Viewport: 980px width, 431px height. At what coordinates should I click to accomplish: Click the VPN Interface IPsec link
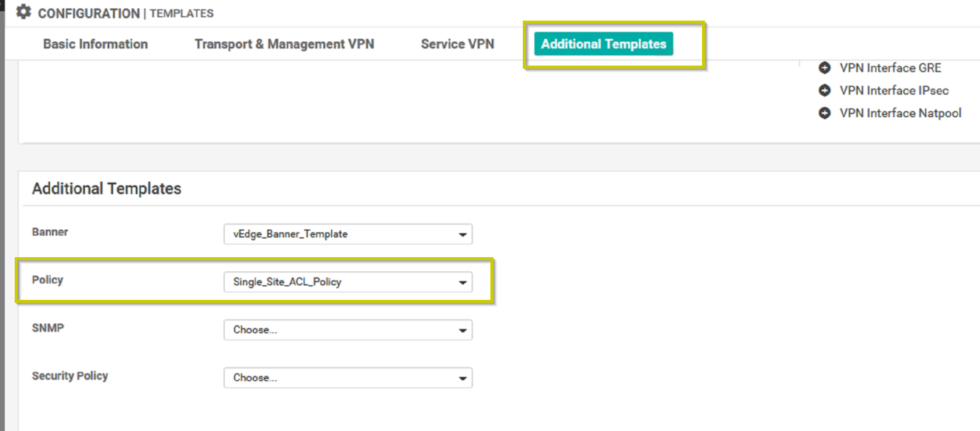click(x=894, y=91)
